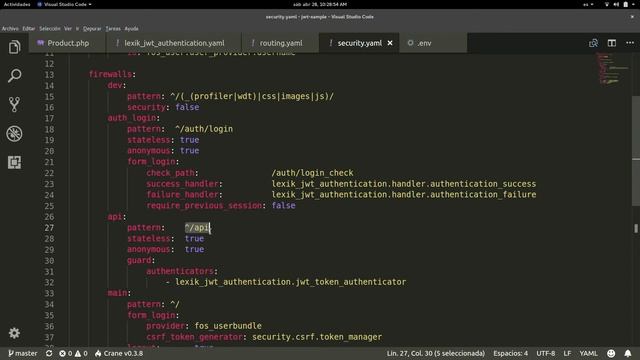The image size is (640, 360).
Task: Click the 'firewalls' key on line 13
Action: (111, 74)
